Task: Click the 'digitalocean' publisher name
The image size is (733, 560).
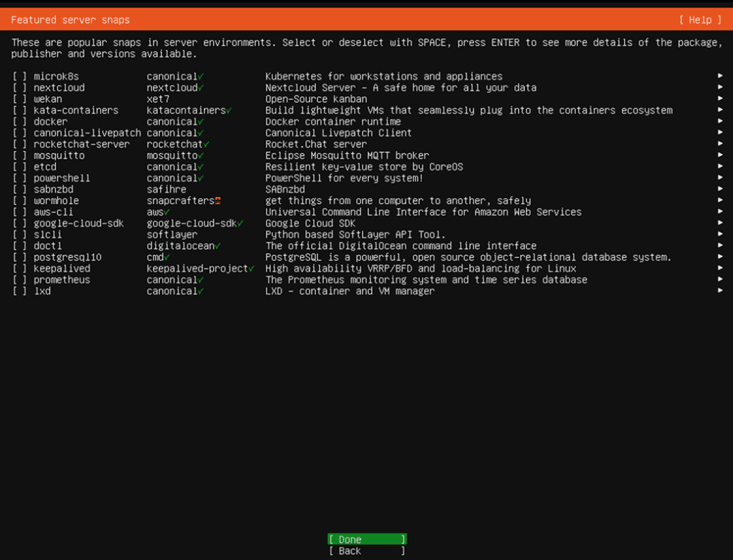Action: click(x=180, y=246)
